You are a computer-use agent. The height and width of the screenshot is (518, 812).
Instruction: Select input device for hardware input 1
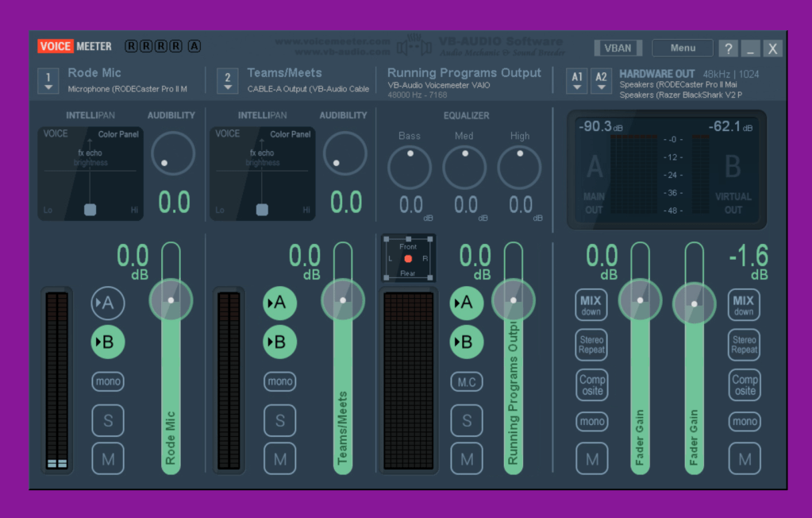[48, 81]
